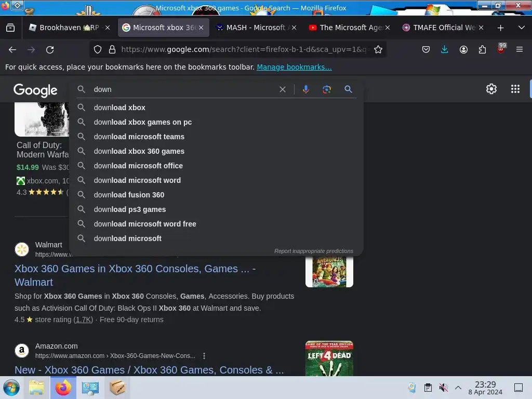Bookmark this page with star icon
This screenshot has width=532, height=399.
coord(378,49)
